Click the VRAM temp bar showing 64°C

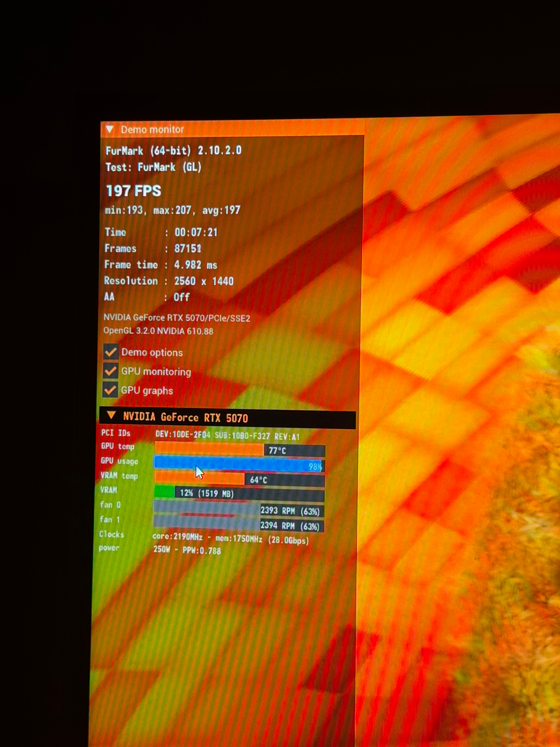pyautogui.click(x=239, y=479)
